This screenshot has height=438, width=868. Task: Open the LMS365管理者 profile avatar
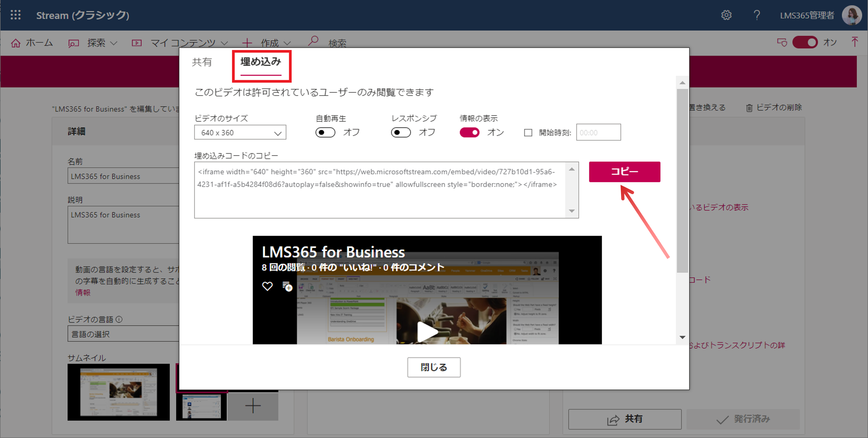tap(851, 15)
